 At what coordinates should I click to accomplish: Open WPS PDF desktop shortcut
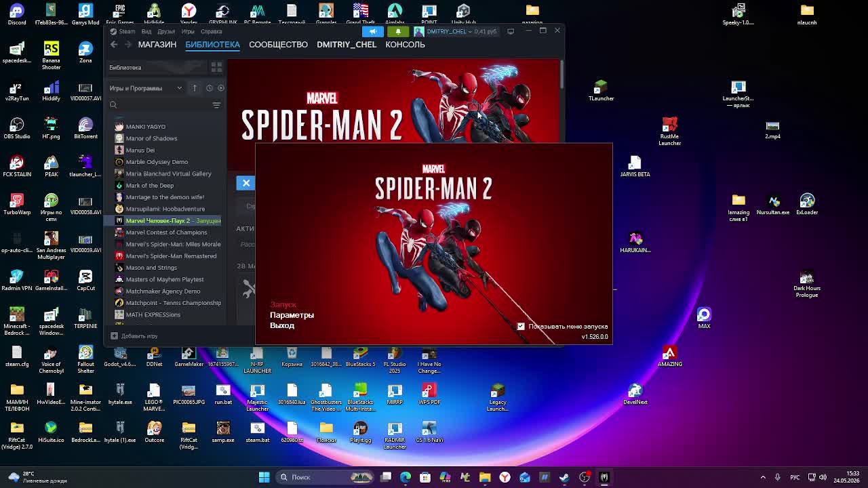(x=429, y=394)
